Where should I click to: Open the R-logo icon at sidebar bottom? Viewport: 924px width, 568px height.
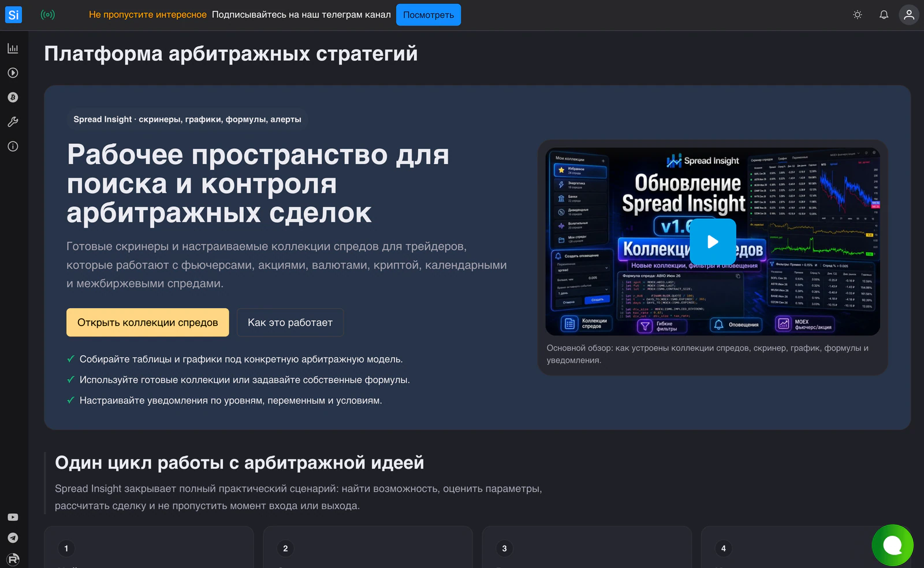coord(13,559)
